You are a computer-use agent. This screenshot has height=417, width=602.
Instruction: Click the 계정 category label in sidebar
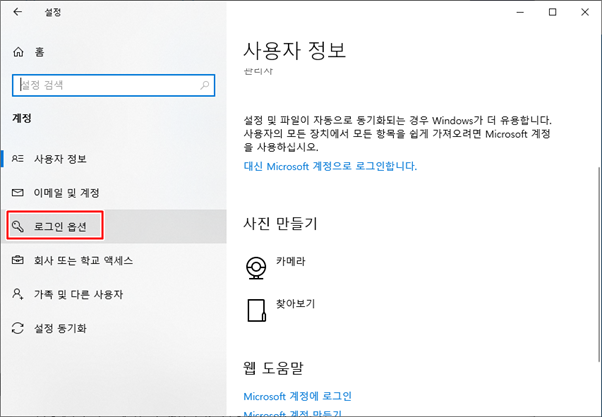click(22, 118)
